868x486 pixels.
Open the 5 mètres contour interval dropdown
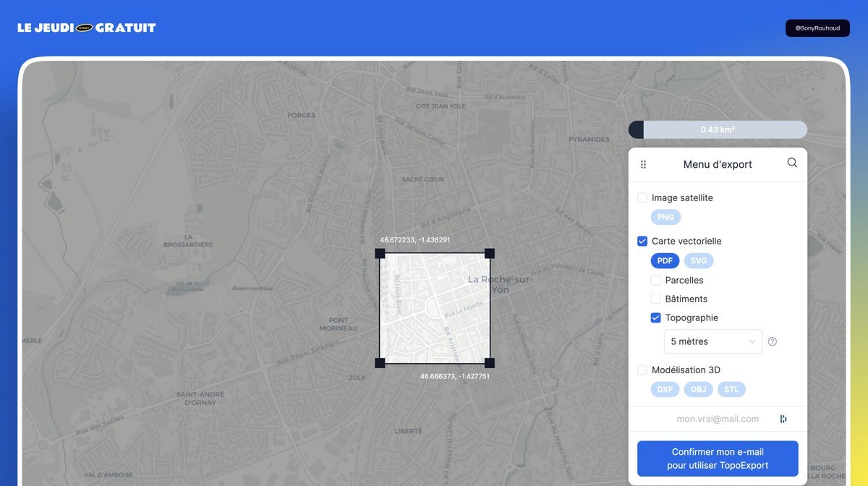point(713,341)
